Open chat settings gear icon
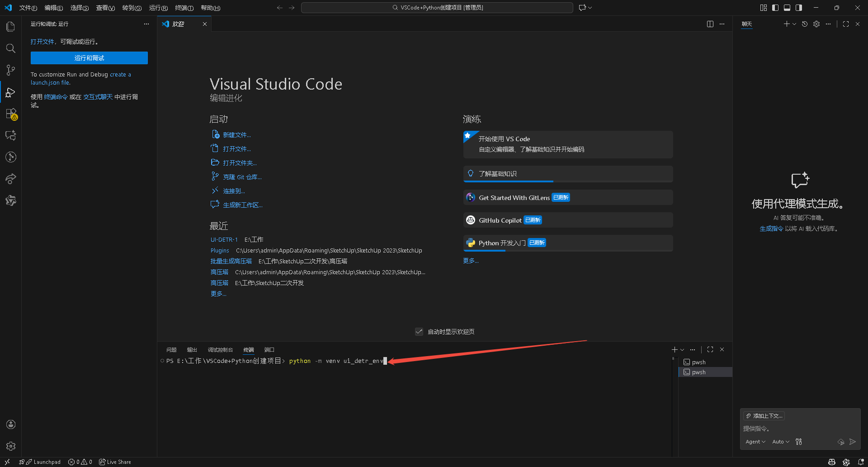The width and height of the screenshot is (868, 467). [816, 24]
